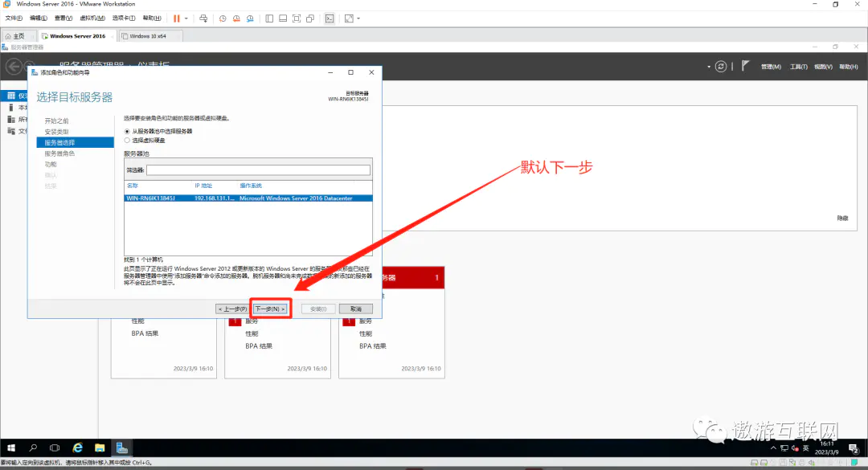Click the VMware pause VM icon
868x470 pixels.
[177, 18]
